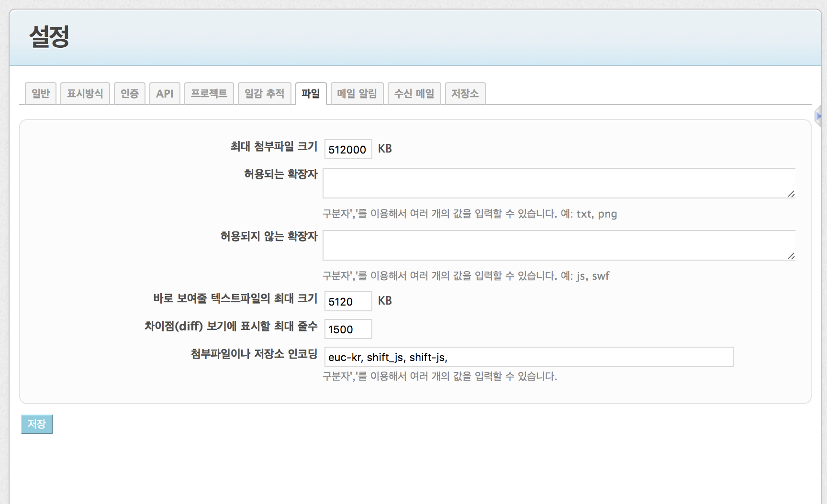Expand the sidebar with the blue arrow

coord(818,116)
